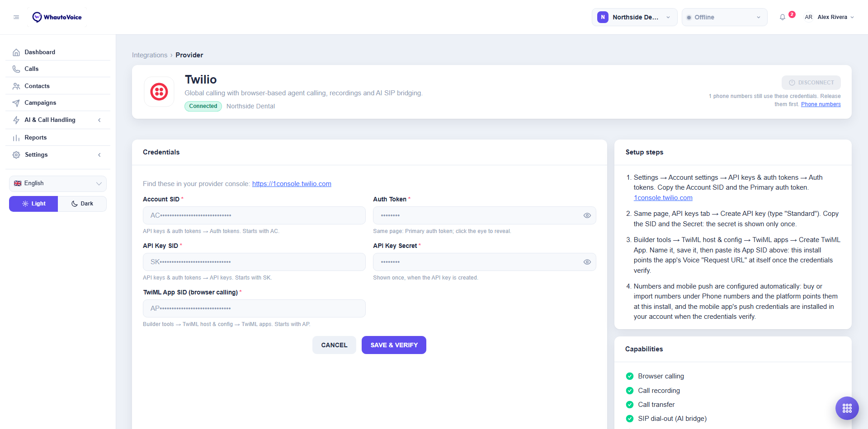Image resolution: width=868 pixels, height=429 pixels.
Task: Click the Twilio provider logo
Action: coord(159,92)
